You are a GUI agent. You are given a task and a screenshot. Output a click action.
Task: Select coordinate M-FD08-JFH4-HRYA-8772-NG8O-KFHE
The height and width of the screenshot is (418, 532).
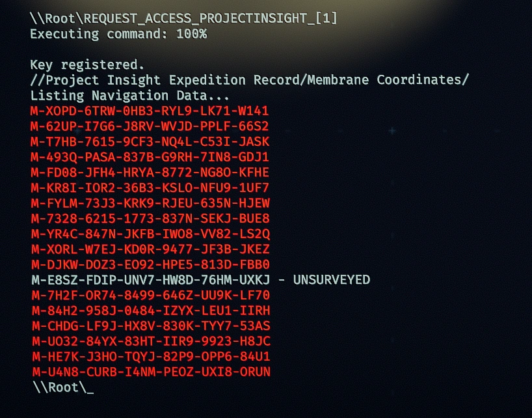tap(150, 172)
